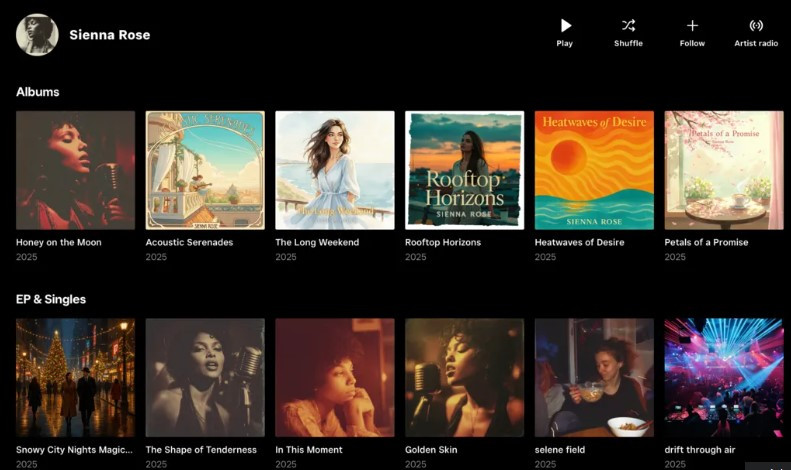Open Petals of a Promise album cover
The image size is (791, 470).
724,170
